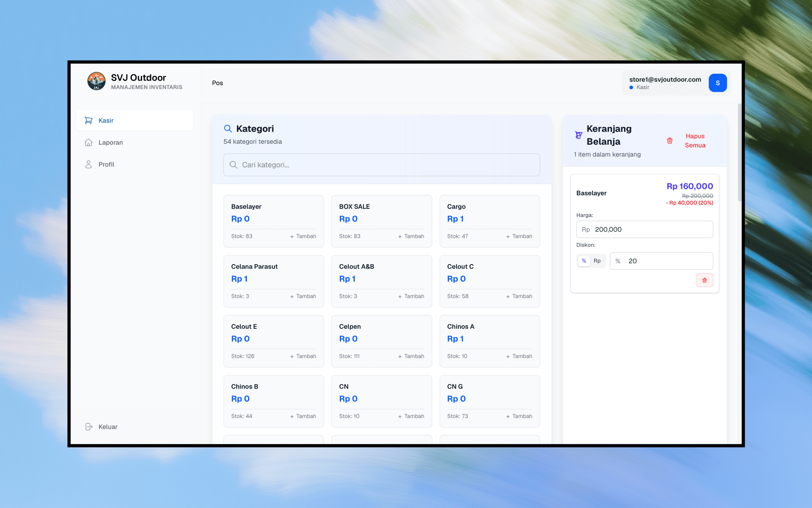812x508 pixels.
Task: Open the Kasir cart menu item
Action: tap(135, 120)
